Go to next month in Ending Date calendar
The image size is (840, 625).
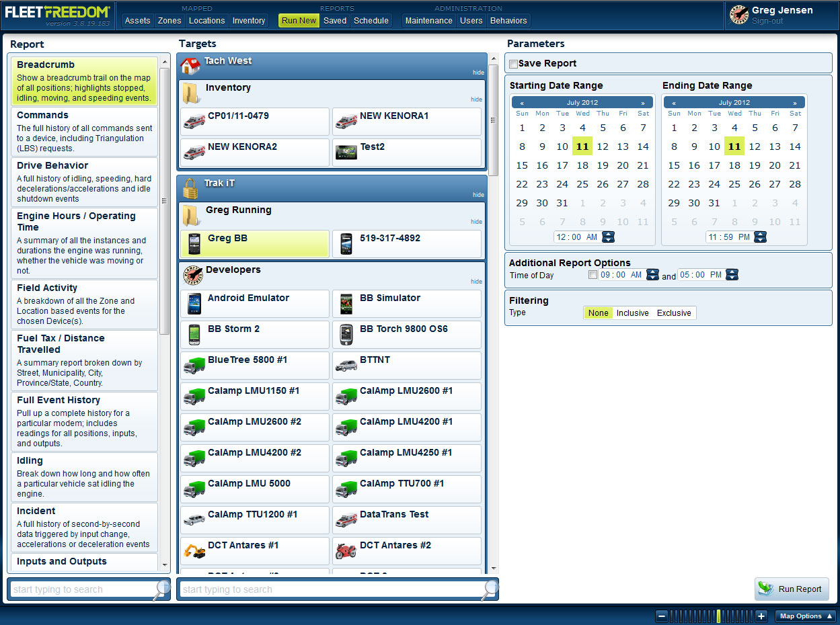point(795,103)
